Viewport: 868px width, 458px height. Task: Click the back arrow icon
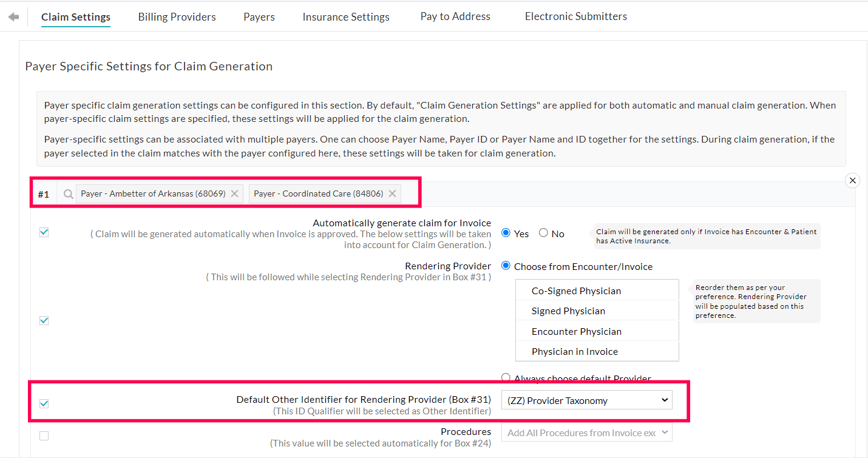pos(13,17)
